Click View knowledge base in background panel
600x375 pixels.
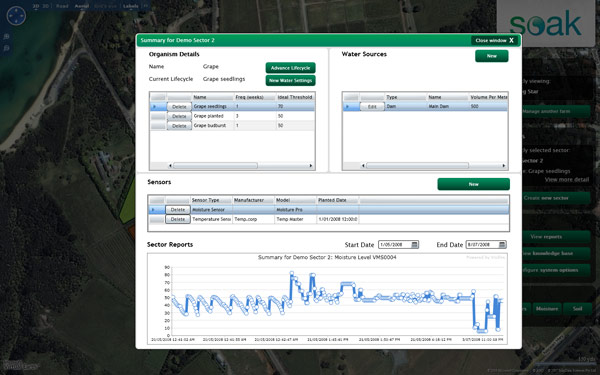[x=556, y=253]
